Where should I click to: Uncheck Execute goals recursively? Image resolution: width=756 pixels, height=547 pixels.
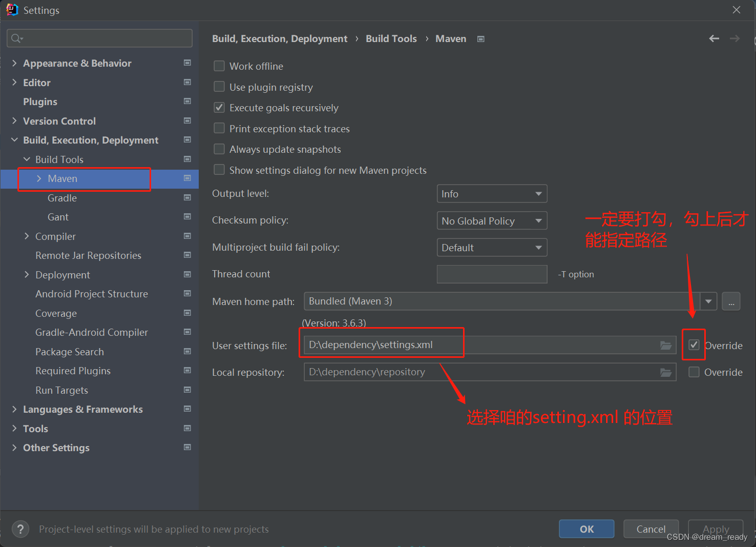[219, 108]
